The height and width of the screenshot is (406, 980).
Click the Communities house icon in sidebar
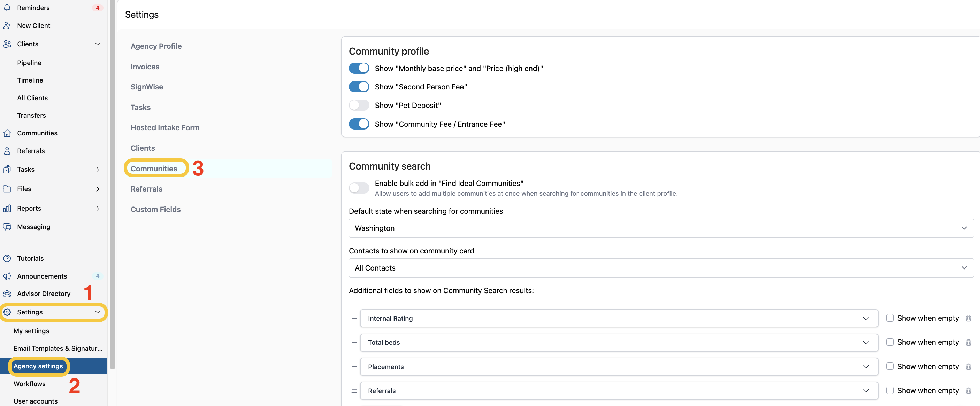pyautogui.click(x=7, y=133)
